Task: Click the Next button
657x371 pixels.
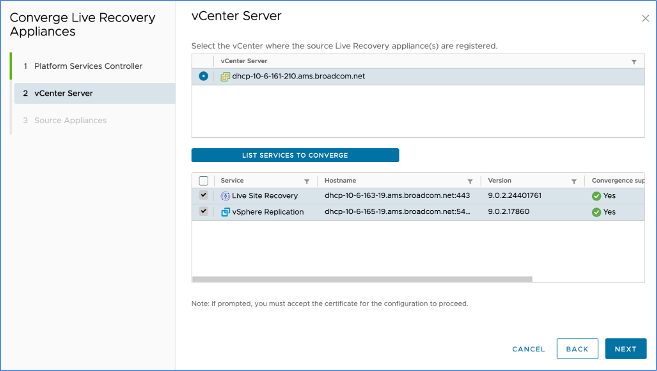Action: click(x=626, y=349)
